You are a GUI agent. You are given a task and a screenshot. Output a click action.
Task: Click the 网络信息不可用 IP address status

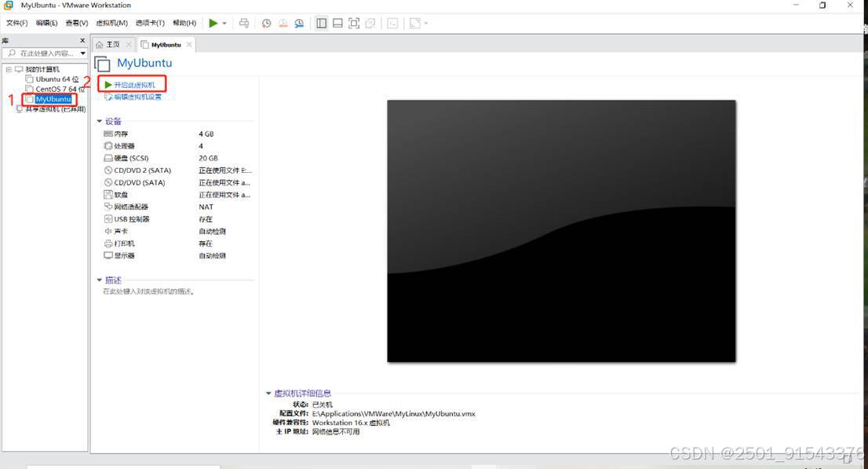335,431
